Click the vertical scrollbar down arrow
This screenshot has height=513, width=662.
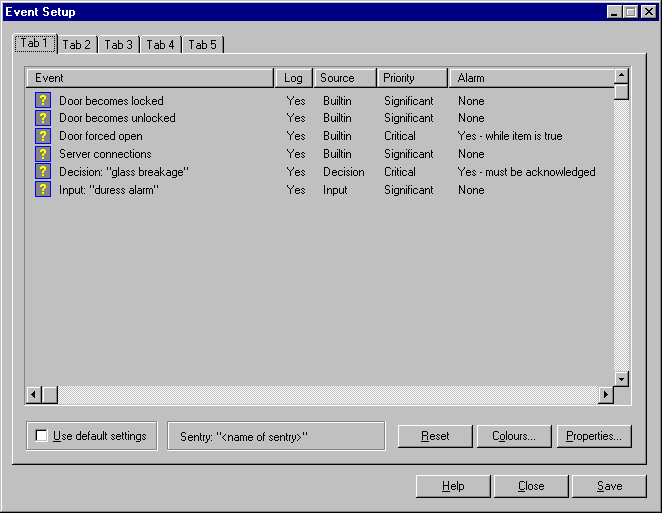pyautogui.click(x=621, y=379)
